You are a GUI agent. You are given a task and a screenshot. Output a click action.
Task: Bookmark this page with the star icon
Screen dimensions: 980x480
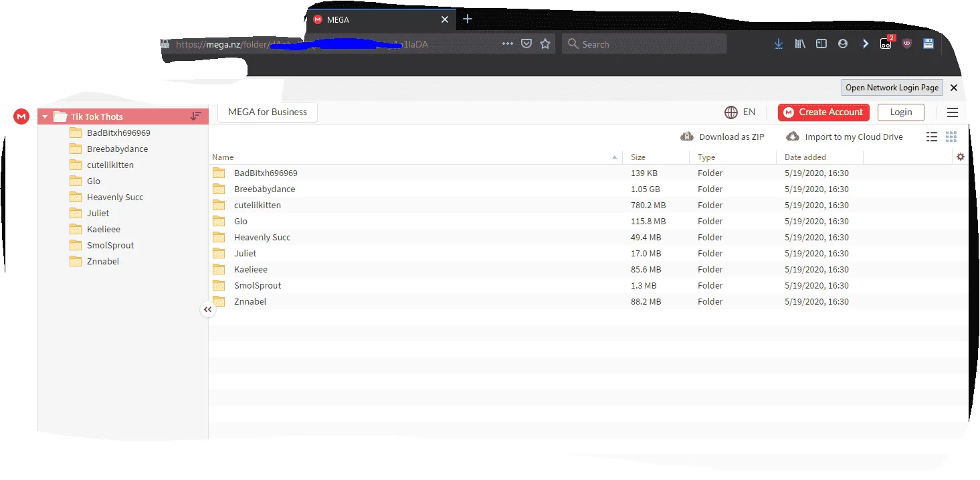point(545,44)
